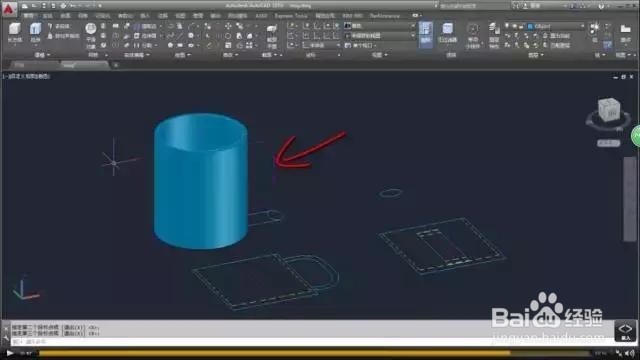Open the AutoCAD application menu button
Viewport: 640px width, 360px height.
coord(9,9)
